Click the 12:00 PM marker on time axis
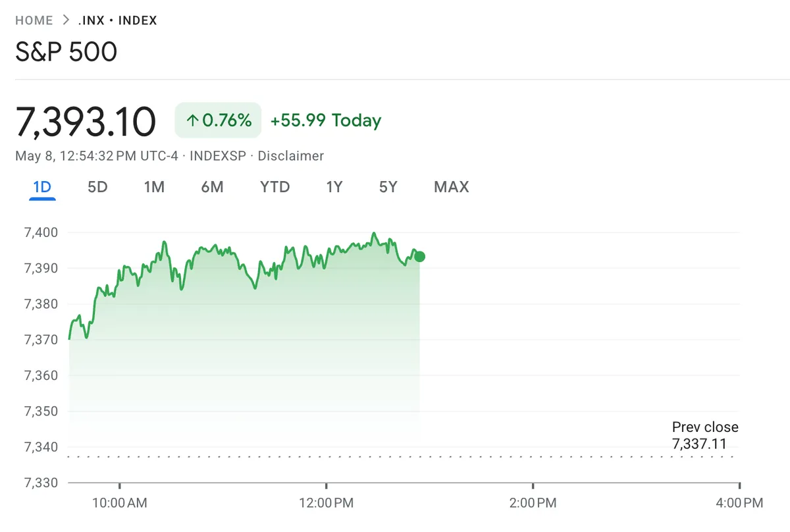790x532 pixels. point(327,503)
